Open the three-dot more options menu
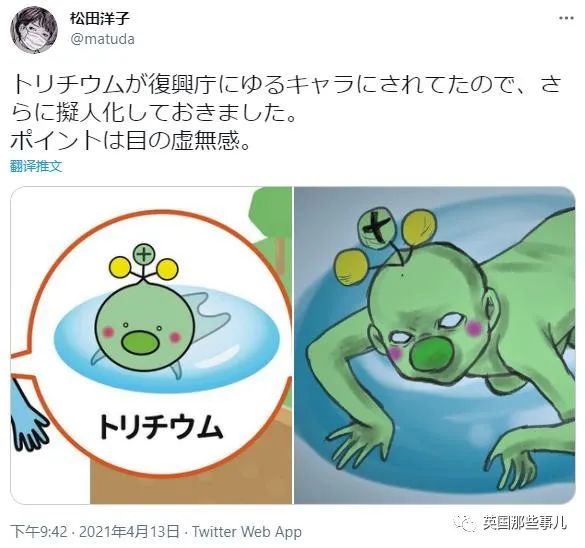Image resolution: width=585 pixels, height=548 pixels. 566,18
